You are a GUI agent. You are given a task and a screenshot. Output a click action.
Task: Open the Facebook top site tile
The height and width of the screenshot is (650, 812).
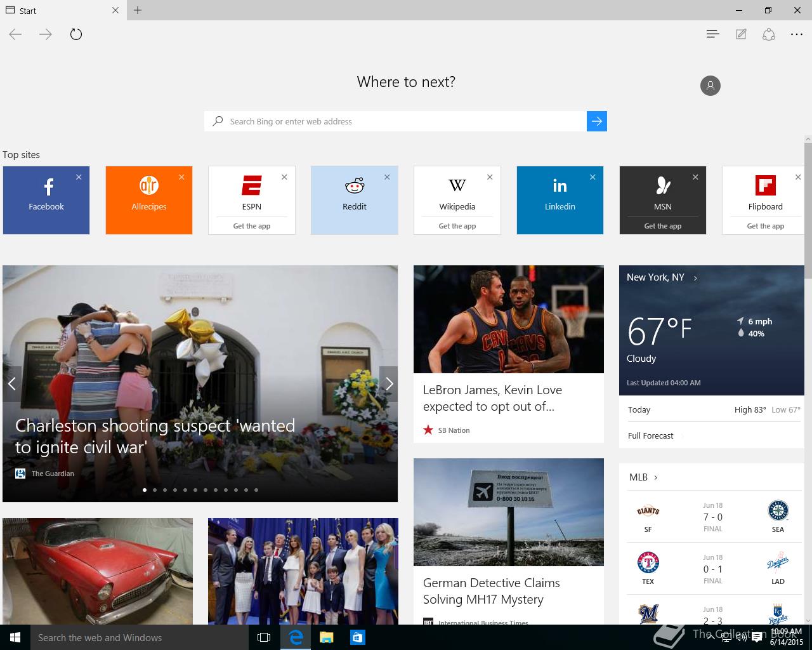coord(46,200)
